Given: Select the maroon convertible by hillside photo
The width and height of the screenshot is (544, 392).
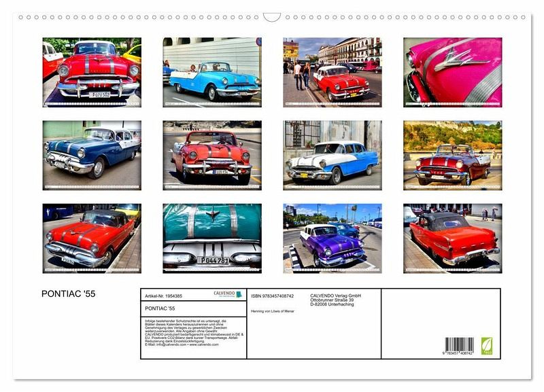Looking at the screenshot, I should (452, 156).
